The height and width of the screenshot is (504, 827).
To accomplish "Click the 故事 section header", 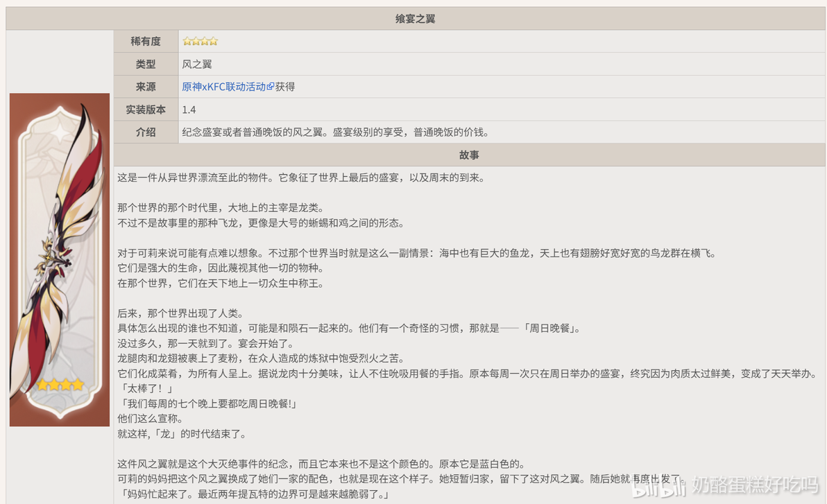I will (x=469, y=155).
